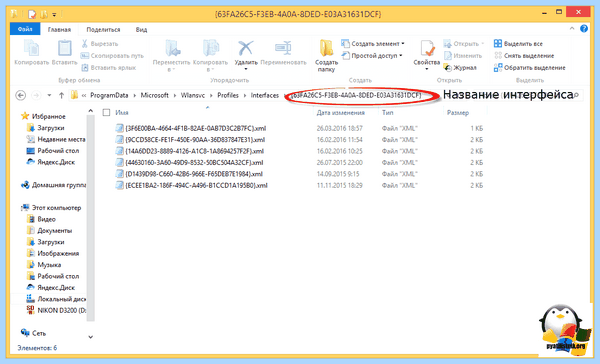Select the {ECEE1BA2-186F...}.xml file
Image resolution: width=600 pixels, height=364 pixels.
point(191,186)
